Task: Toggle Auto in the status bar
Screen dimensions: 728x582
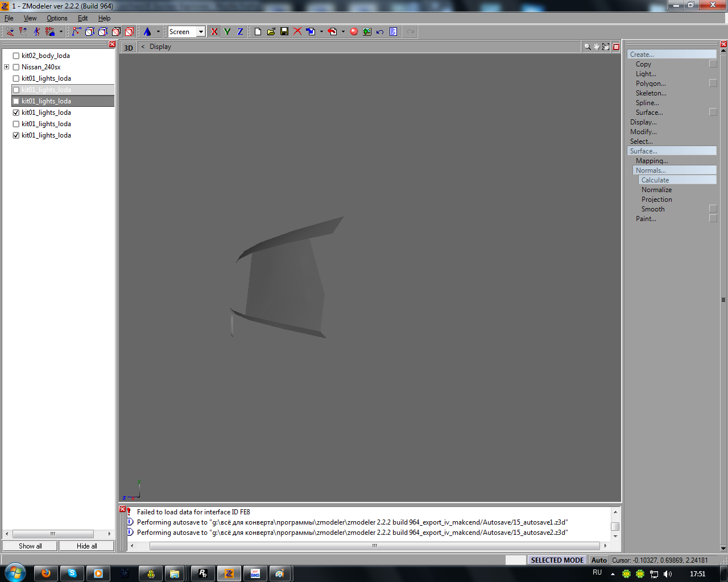Action: [x=599, y=560]
